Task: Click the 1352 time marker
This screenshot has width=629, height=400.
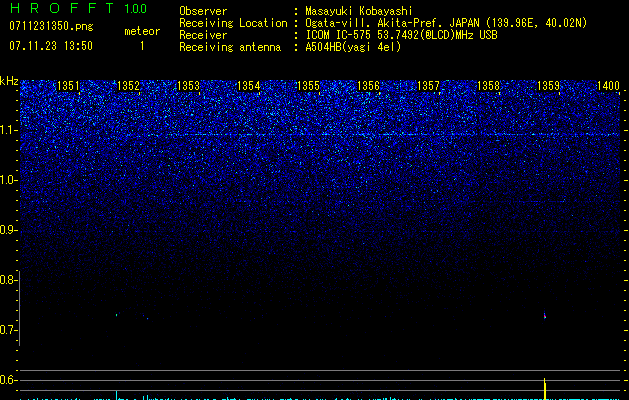Action: 128,86
